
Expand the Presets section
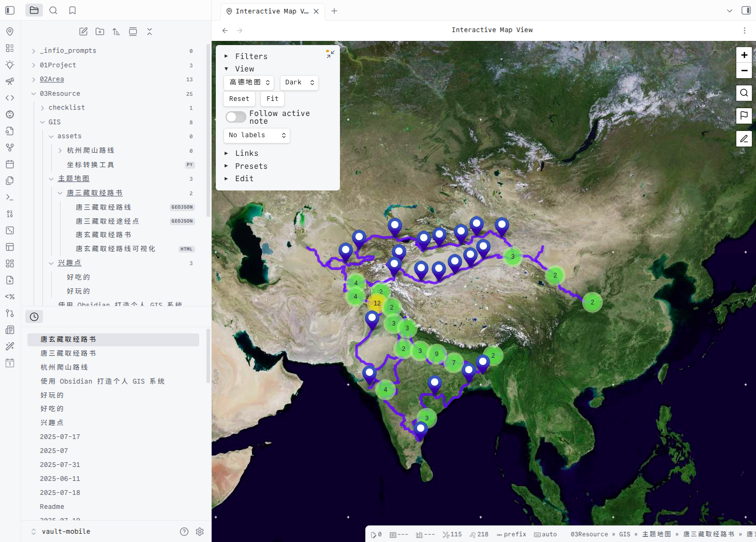pyautogui.click(x=251, y=166)
